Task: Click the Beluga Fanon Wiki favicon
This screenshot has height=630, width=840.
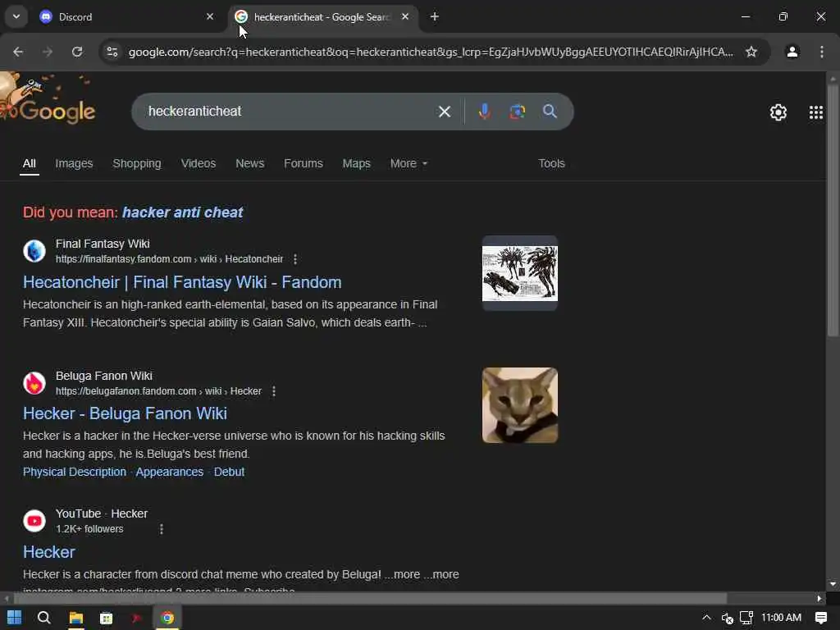Action: click(x=34, y=383)
